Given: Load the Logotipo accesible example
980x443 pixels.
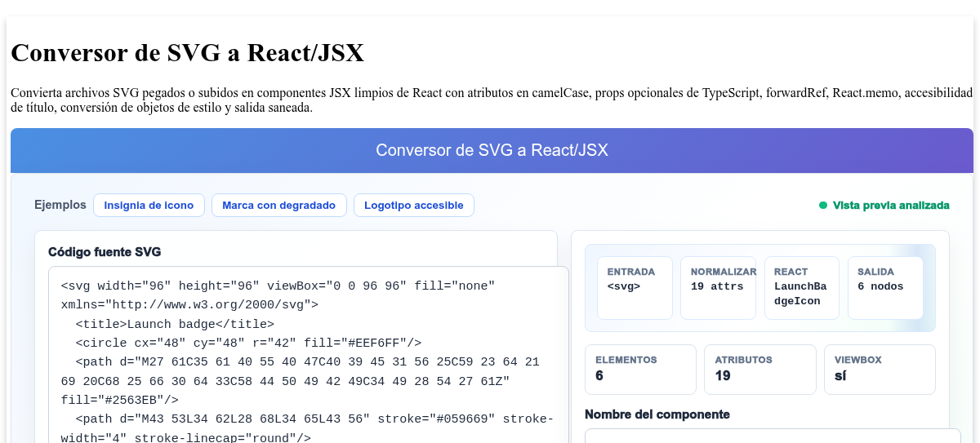Looking at the screenshot, I should pos(414,206).
